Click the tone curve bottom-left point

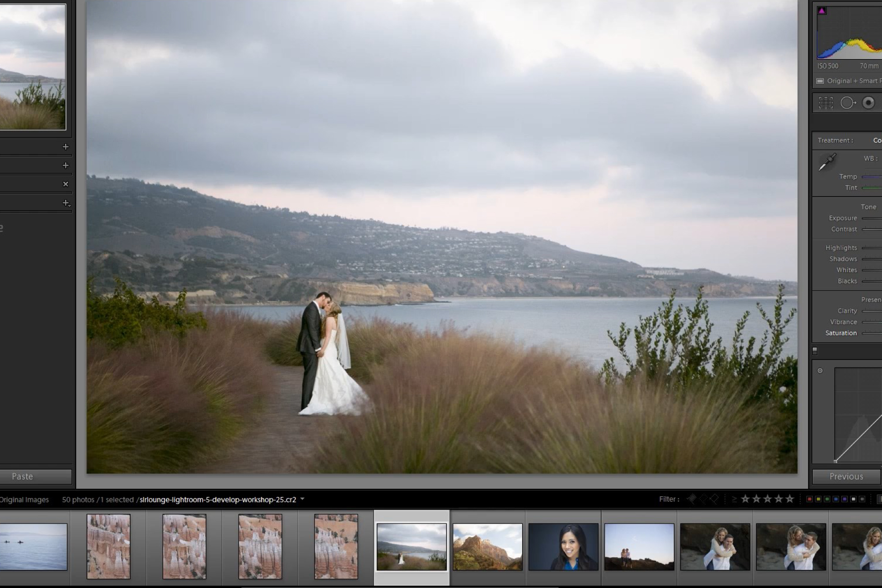coord(835,461)
